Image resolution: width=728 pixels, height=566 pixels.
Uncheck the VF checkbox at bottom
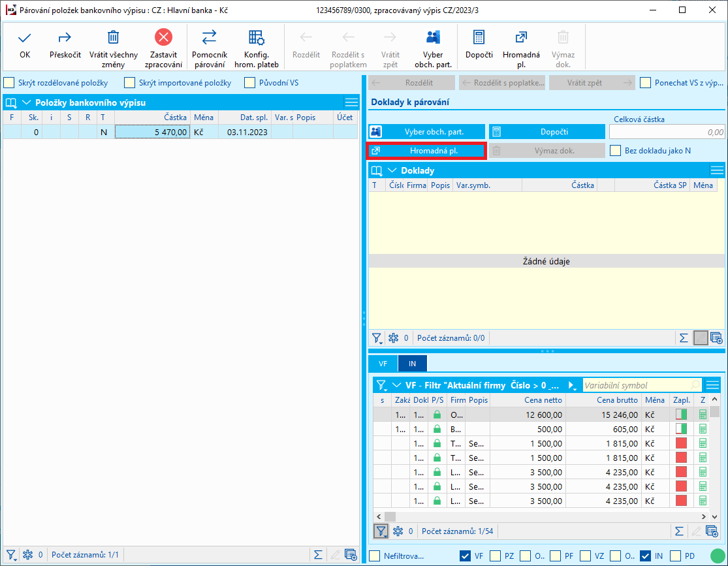pyautogui.click(x=465, y=556)
